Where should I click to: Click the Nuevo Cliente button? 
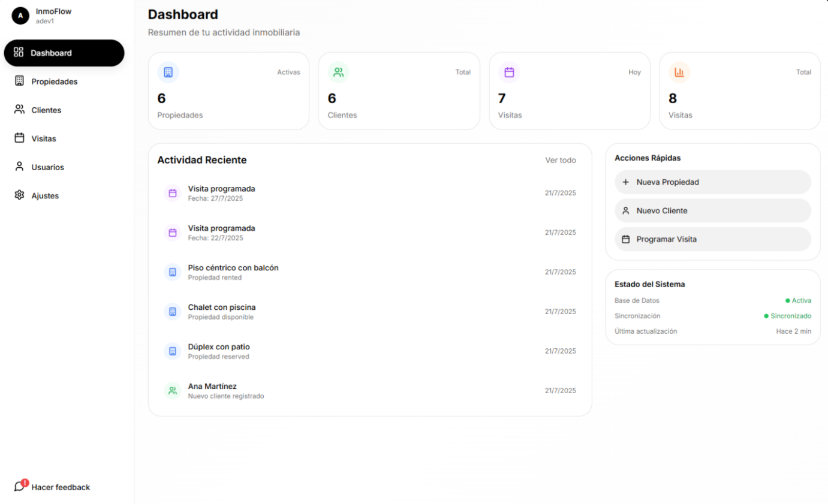(x=713, y=210)
